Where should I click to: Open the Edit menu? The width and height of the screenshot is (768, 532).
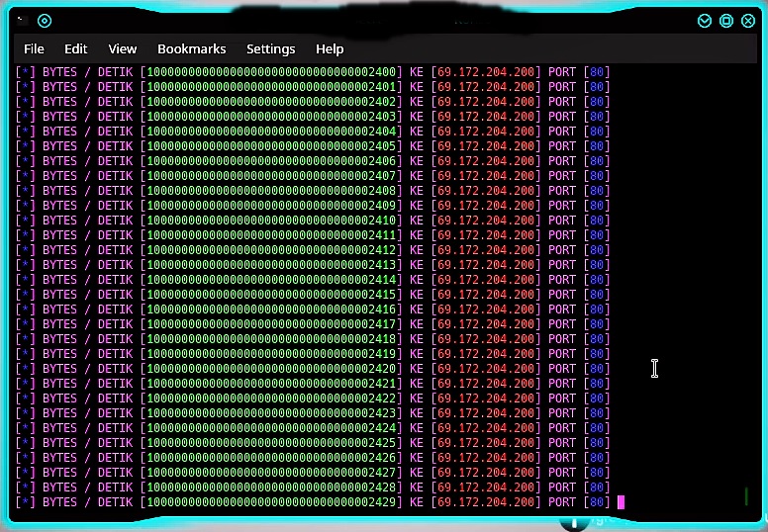pyautogui.click(x=76, y=48)
